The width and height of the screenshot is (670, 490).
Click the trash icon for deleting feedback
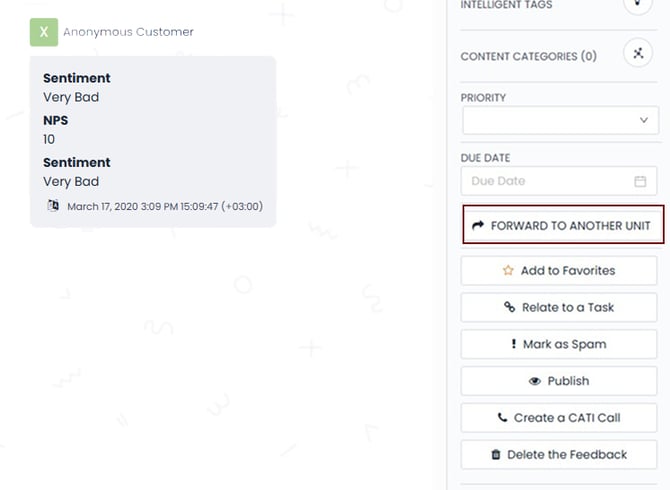496,455
